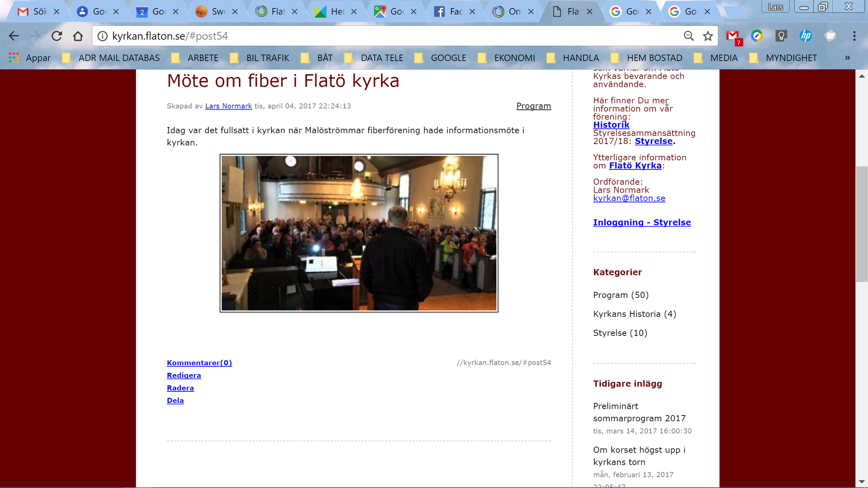The width and height of the screenshot is (868, 488).
Task: Click the Lars profile button
Action: (775, 7)
